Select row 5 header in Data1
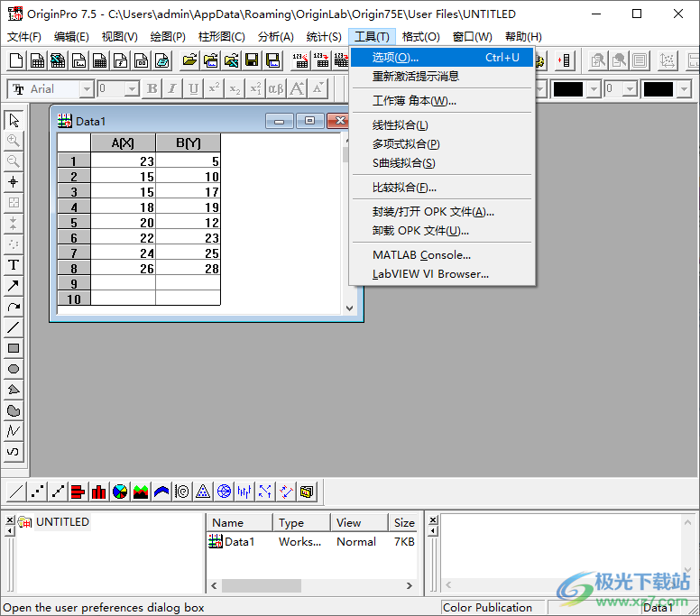The height and width of the screenshot is (616, 700). coord(74,222)
